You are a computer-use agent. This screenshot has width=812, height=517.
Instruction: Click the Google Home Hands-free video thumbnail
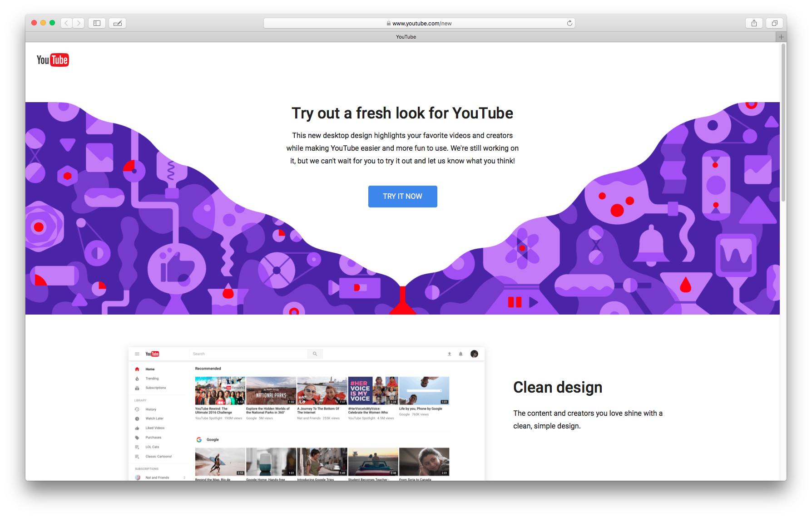pos(271,462)
